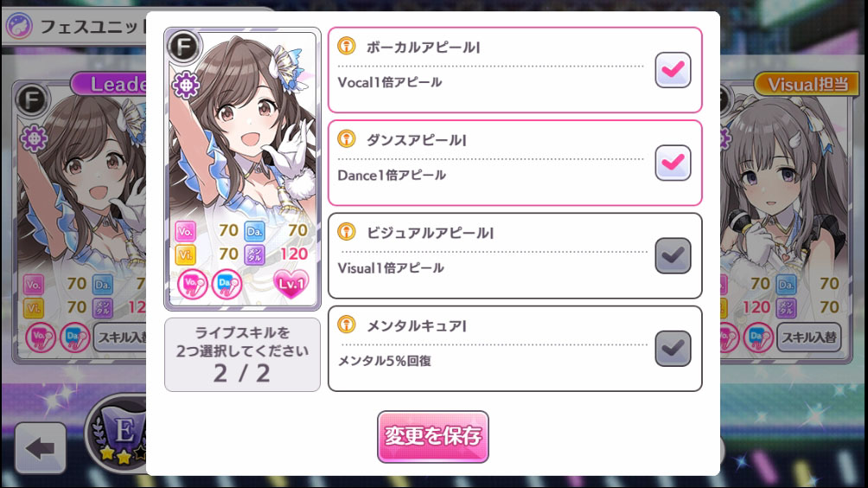This screenshot has height=488, width=868.
Task: Select the pink Vo. skill microphone icon
Action: (192, 285)
